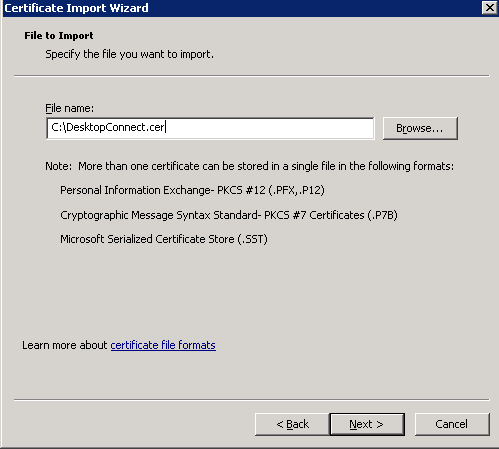Viewport: 499px width, 449px height.
Task: Go to the Next wizard step
Action: pos(367,424)
